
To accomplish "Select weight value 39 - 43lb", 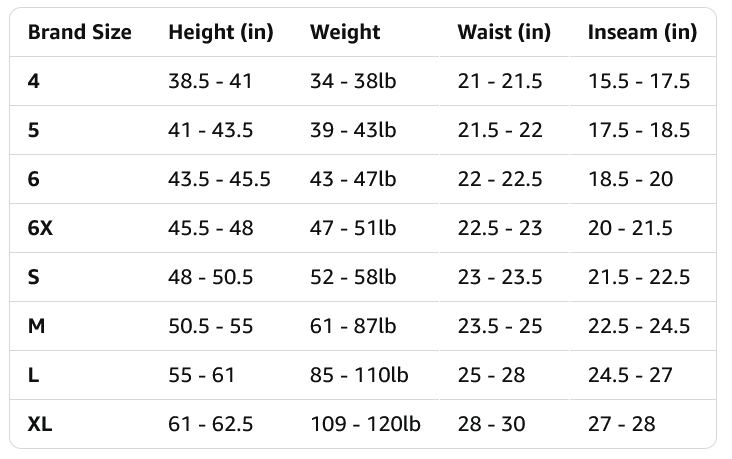I will [353, 130].
